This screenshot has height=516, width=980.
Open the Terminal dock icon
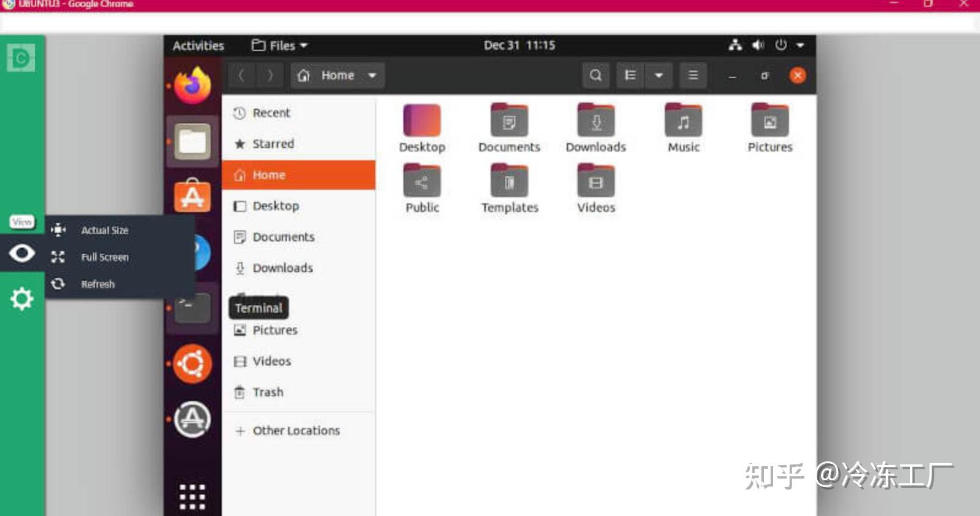[x=192, y=308]
